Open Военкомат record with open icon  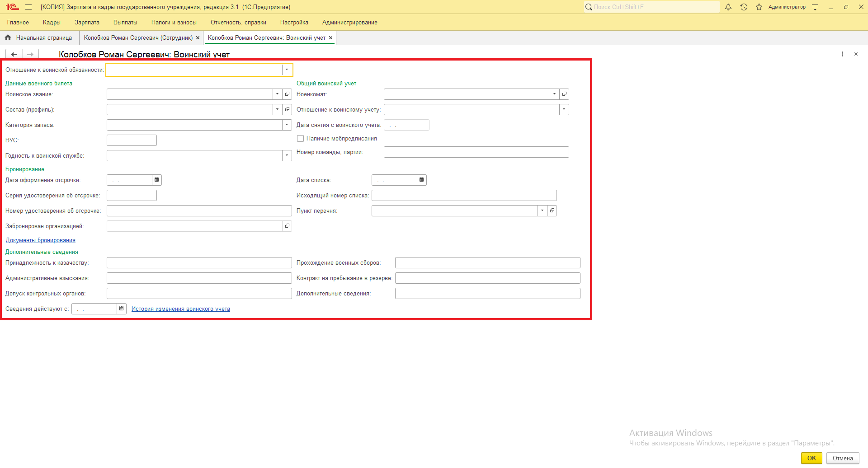point(564,94)
